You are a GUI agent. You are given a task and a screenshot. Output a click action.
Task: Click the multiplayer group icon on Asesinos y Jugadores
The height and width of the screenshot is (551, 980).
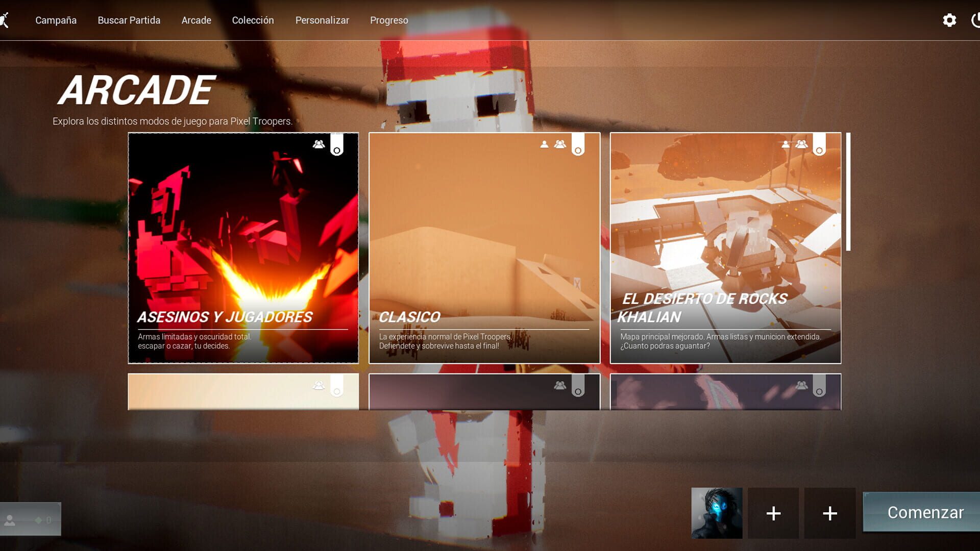[x=319, y=144]
